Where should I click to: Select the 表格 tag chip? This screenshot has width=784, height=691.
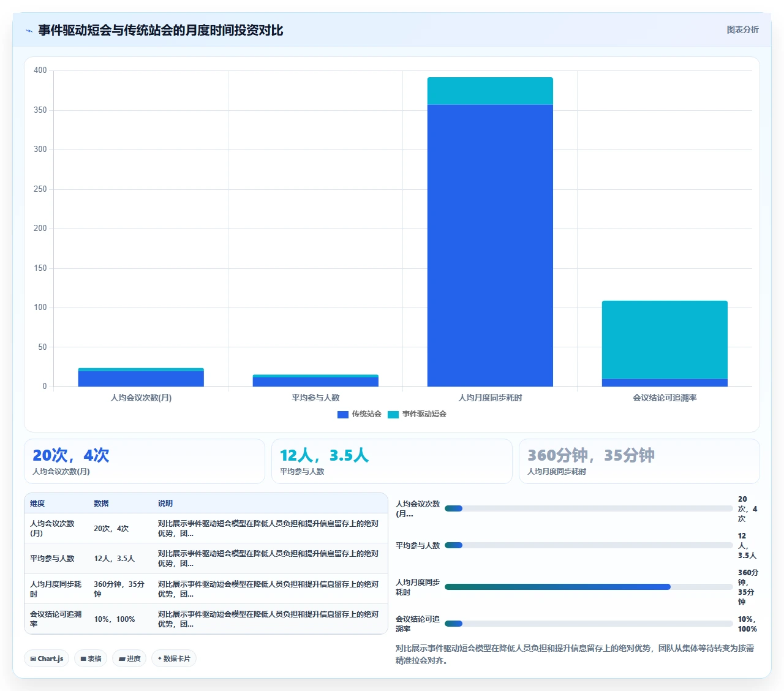click(x=91, y=659)
